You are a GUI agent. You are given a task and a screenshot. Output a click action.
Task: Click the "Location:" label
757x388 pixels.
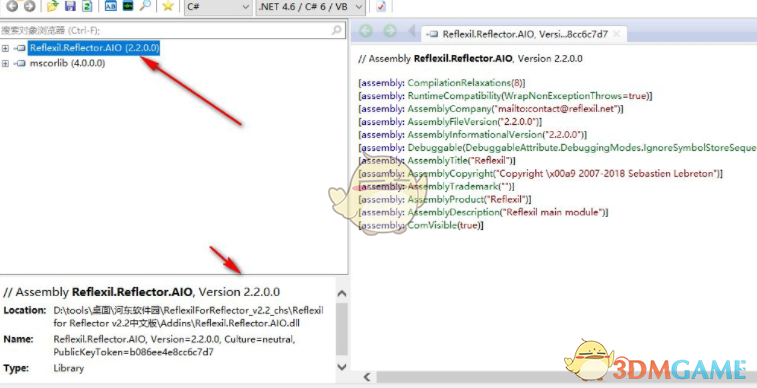tap(25, 310)
